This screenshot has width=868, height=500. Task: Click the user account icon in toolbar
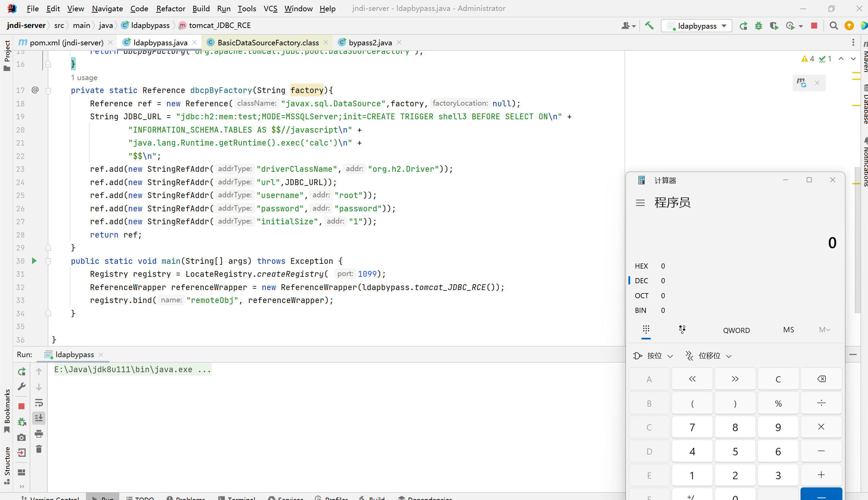click(x=628, y=26)
